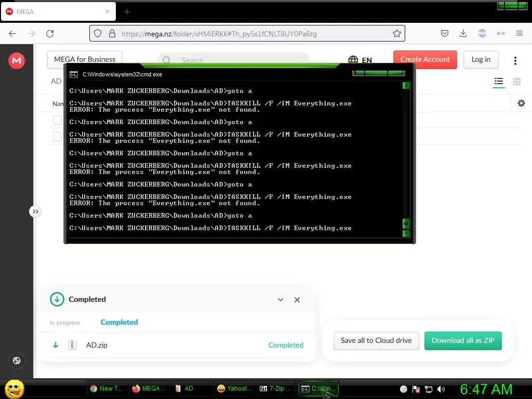The width and height of the screenshot is (532, 399).
Task: Expand the MEGA sidebar double-chevron
Action: point(35,212)
